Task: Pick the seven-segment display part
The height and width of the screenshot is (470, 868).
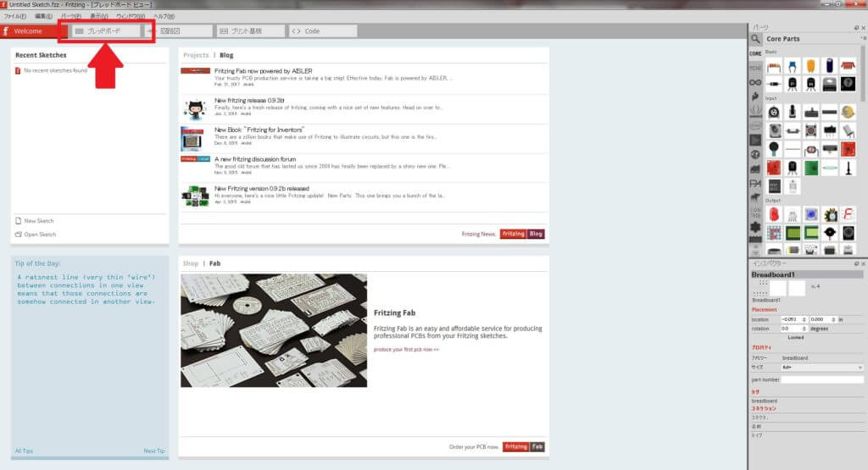Action: [x=848, y=214]
